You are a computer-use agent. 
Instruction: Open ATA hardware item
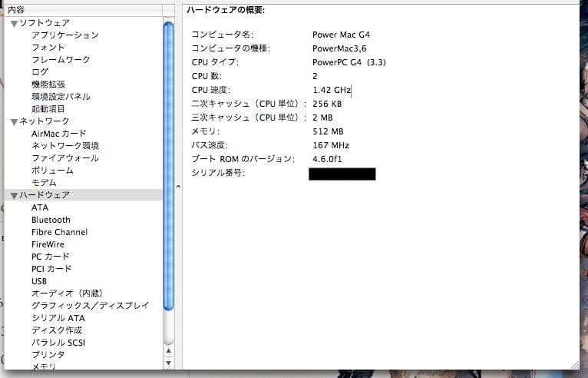point(40,207)
